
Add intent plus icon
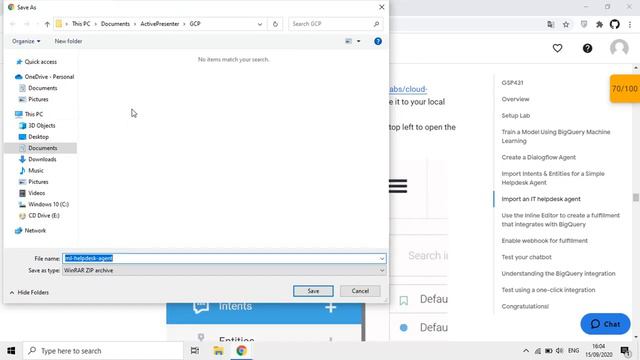[x=331, y=307]
